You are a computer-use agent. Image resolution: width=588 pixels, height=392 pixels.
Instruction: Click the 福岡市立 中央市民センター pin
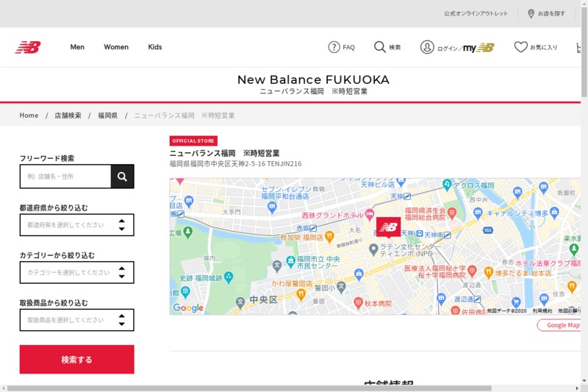click(x=290, y=260)
